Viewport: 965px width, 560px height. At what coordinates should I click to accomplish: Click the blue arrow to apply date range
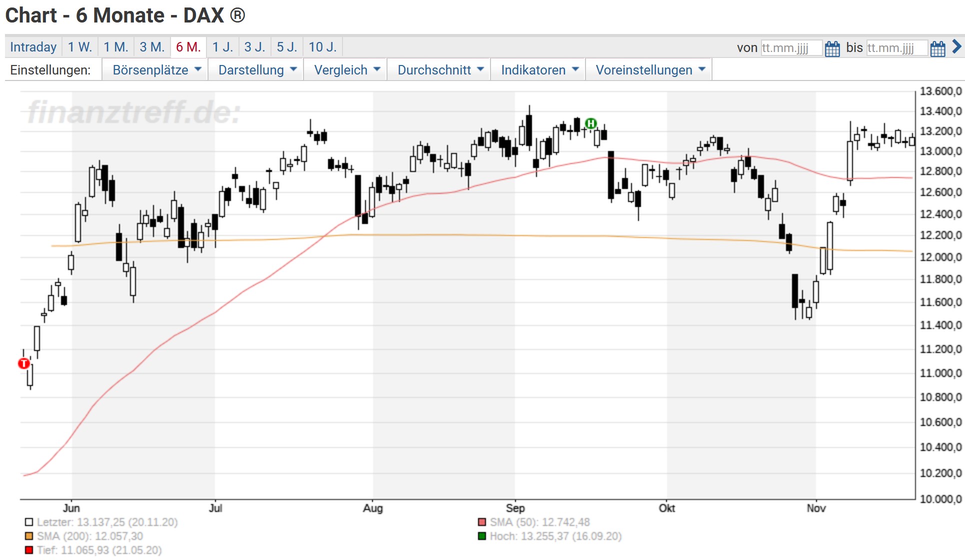(956, 47)
